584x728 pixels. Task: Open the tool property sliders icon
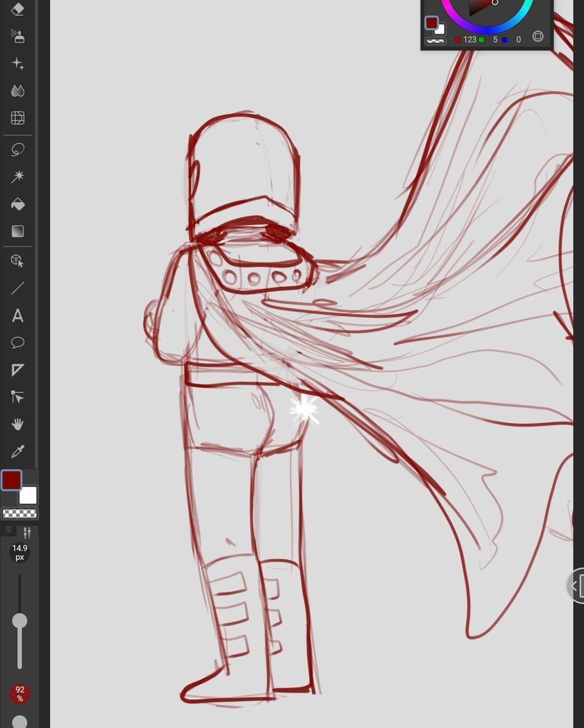[27, 533]
